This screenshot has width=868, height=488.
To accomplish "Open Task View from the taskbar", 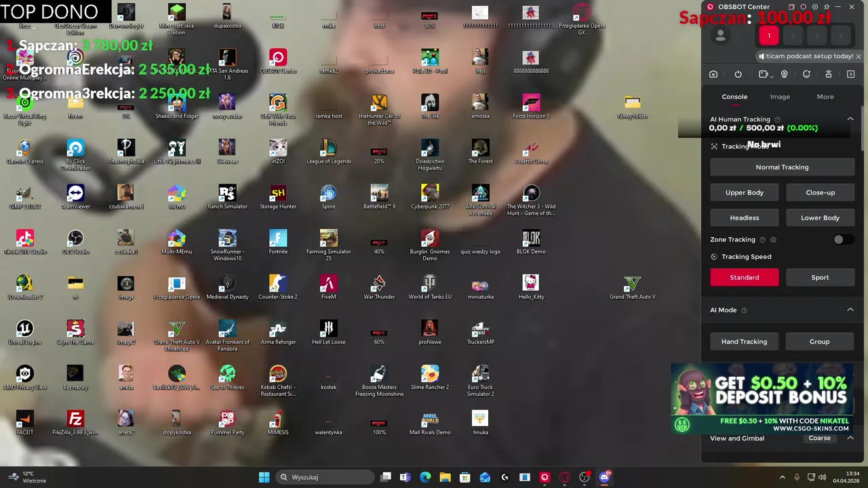I will coord(386,477).
